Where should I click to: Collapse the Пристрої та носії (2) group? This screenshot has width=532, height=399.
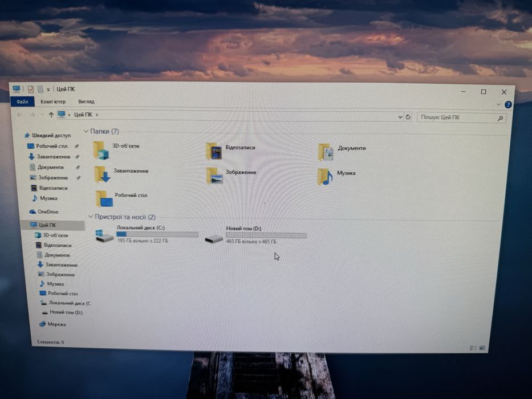91,217
